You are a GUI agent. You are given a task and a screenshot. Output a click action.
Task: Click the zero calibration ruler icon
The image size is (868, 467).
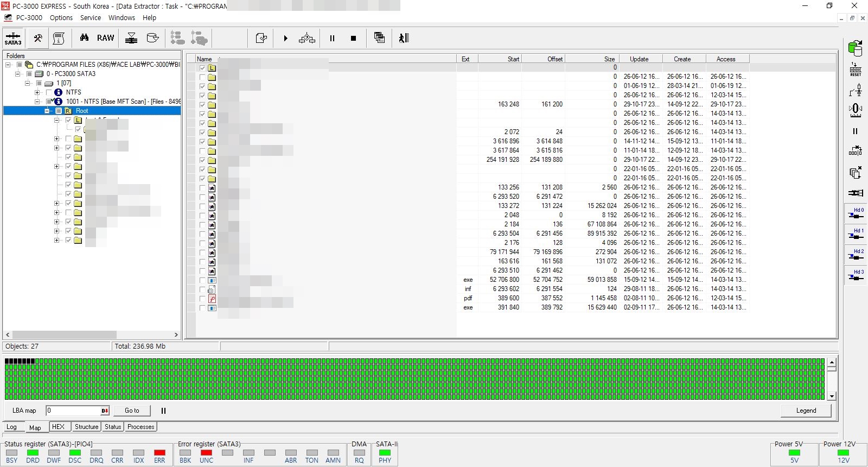pyautogui.click(x=856, y=111)
